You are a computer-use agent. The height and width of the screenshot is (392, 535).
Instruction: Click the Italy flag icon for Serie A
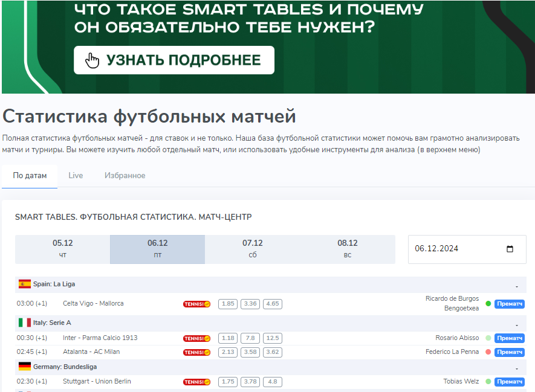(24, 323)
